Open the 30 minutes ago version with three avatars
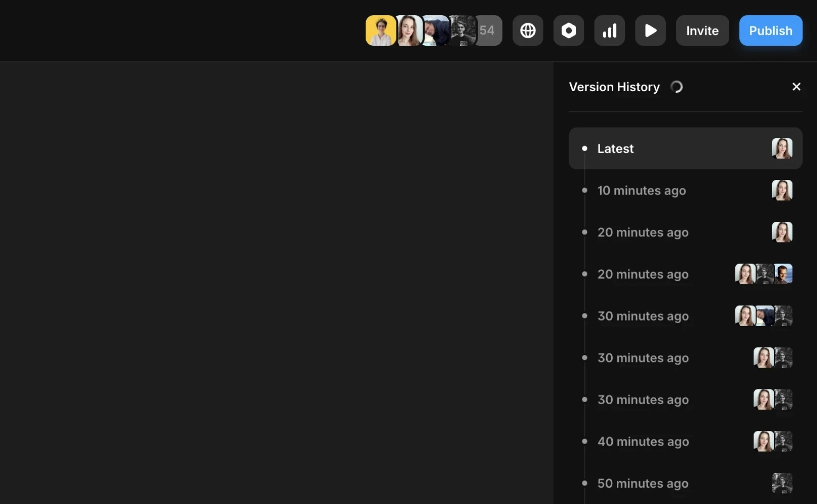The width and height of the screenshot is (817, 504). point(685,316)
